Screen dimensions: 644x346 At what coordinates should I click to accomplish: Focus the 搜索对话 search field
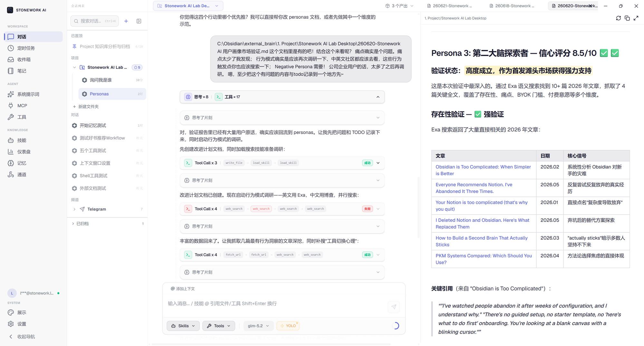tap(94, 21)
